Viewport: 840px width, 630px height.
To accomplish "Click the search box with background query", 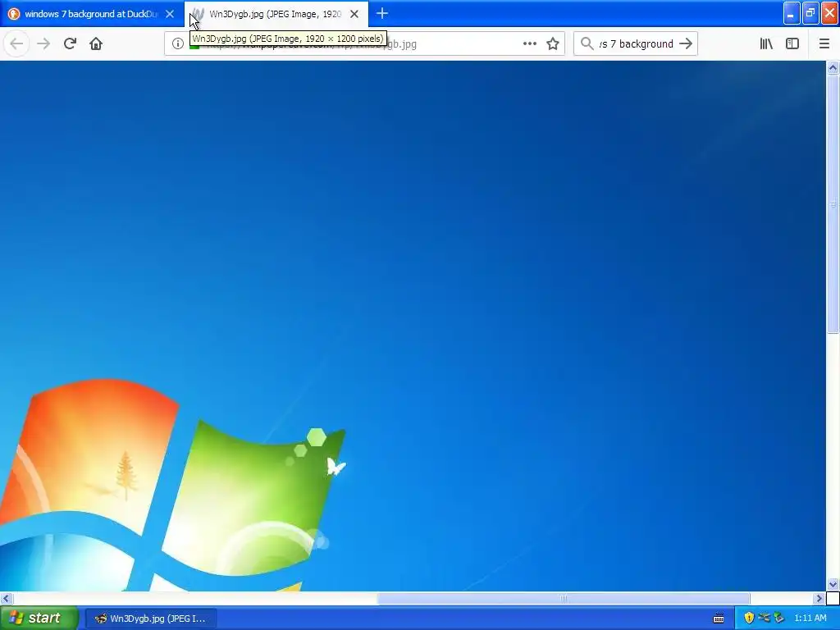I will click(x=636, y=44).
